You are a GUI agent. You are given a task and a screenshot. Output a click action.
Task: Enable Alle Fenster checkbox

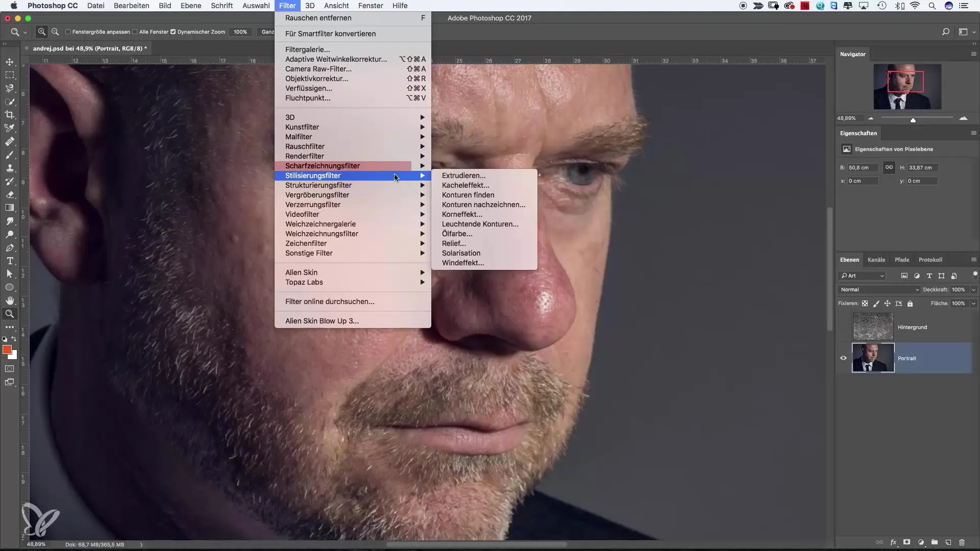coord(135,32)
